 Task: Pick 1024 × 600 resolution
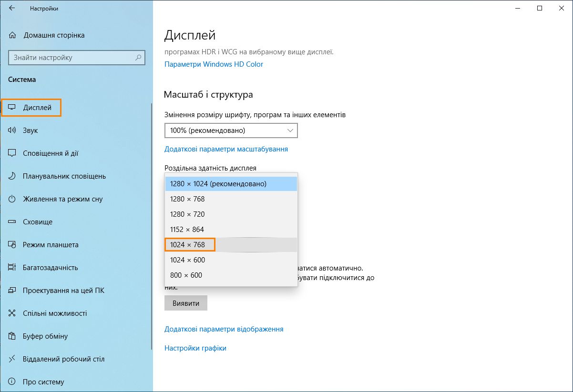[231, 260]
